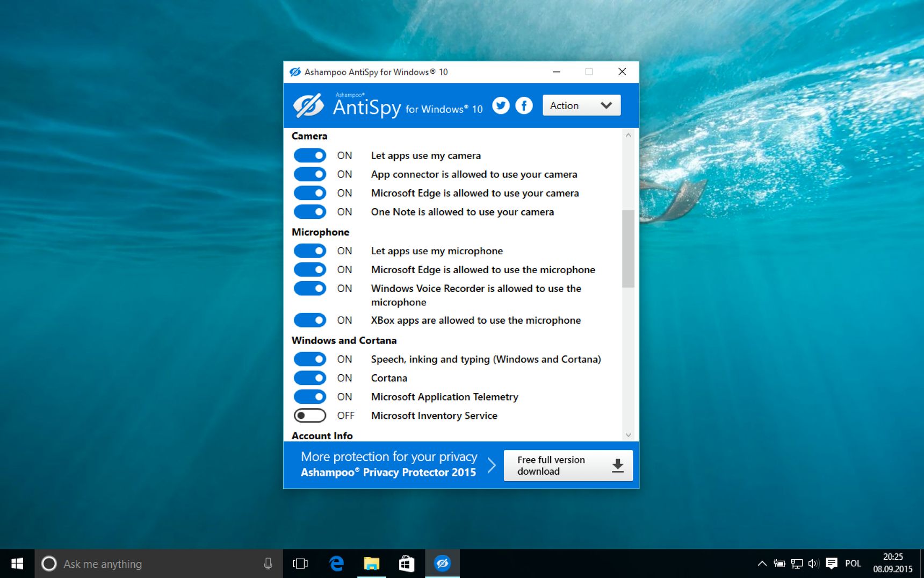The image size is (924, 578).
Task: Toggle Let apps use my camera
Action: coord(310,155)
